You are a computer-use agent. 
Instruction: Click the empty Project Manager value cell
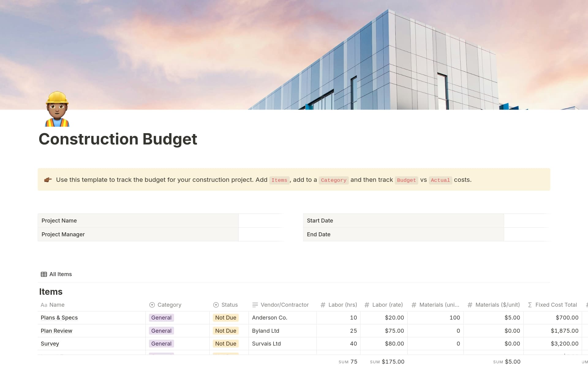tap(261, 234)
